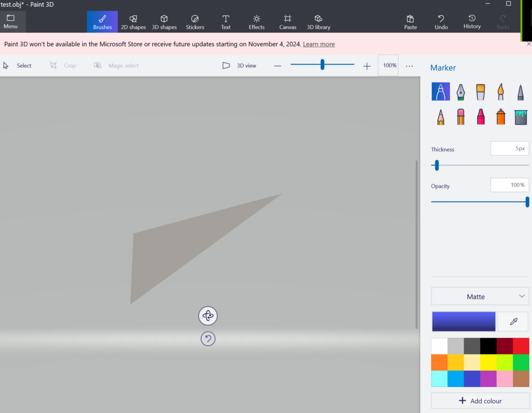Pick the pink colour swatch

[505, 379]
